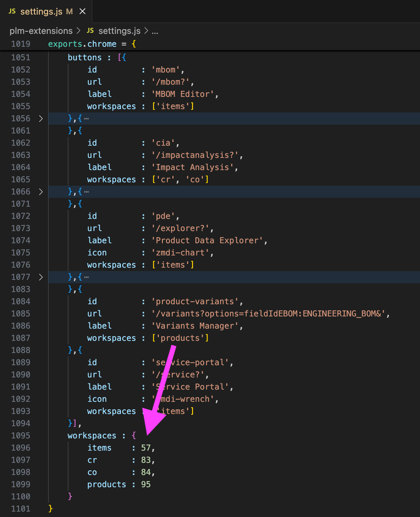The image size is (420, 517).
Task: Expand folded block at line 1066
Action: (41, 192)
